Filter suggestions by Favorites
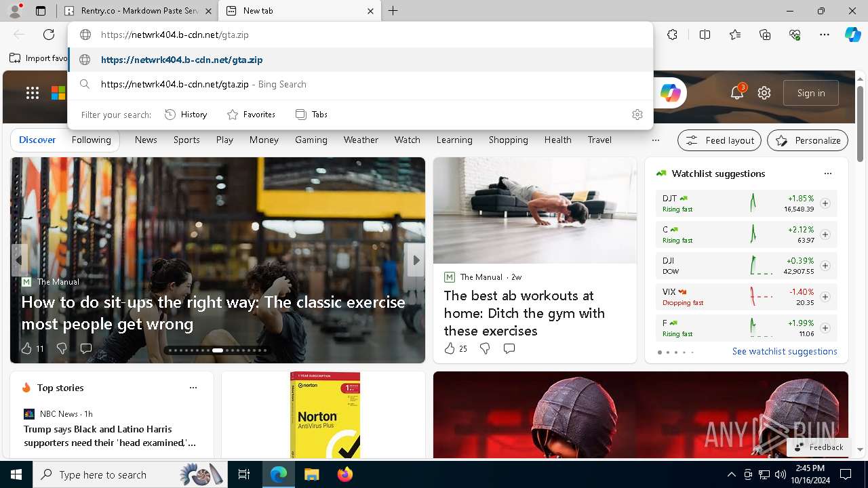Screen dimensions: 868x488 251,115
